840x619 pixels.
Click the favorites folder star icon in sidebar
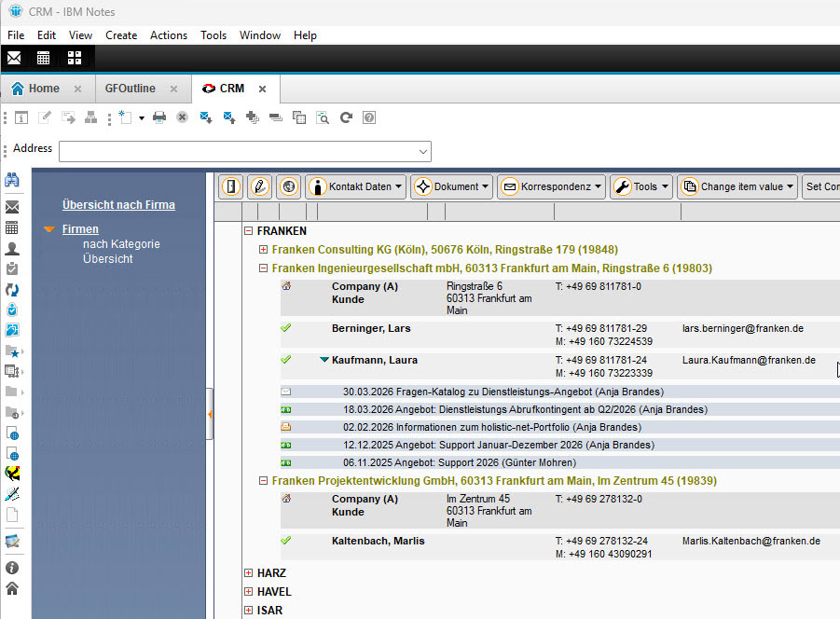(x=13, y=351)
